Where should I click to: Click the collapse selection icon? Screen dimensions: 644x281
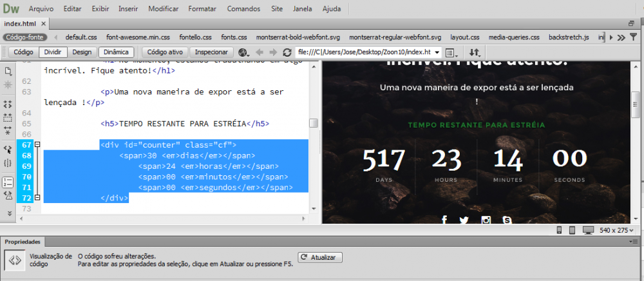[8, 117]
